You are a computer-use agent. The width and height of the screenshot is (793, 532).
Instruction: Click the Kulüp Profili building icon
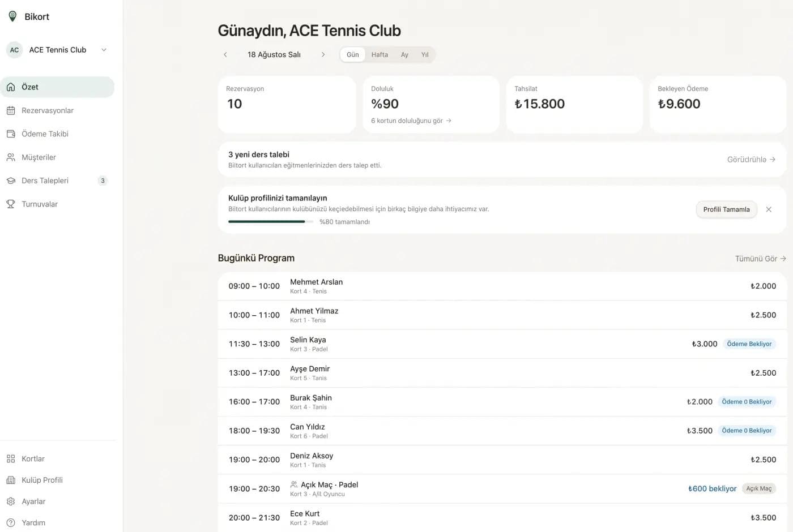point(11,480)
